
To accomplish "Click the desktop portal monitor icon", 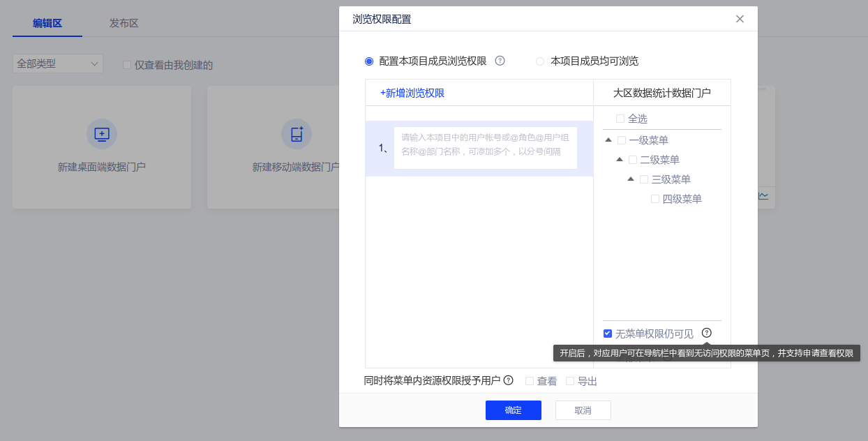I will pos(102,134).
